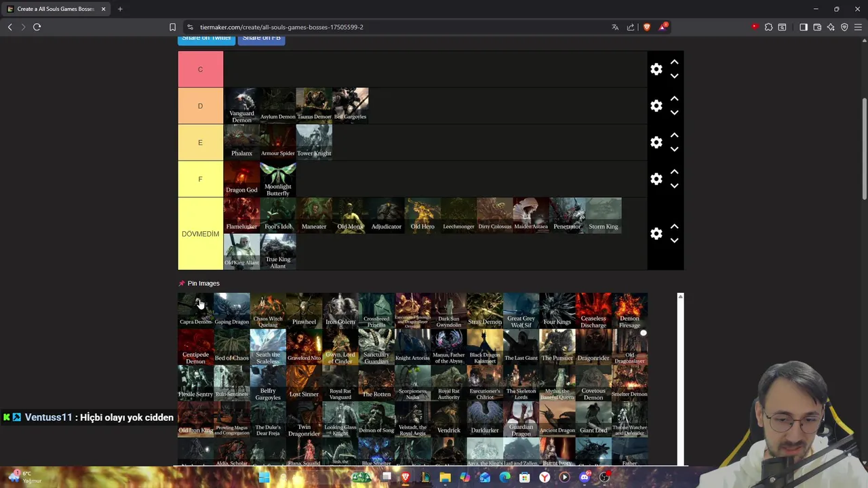
Task: Move tier D row up
Action: 674,98
